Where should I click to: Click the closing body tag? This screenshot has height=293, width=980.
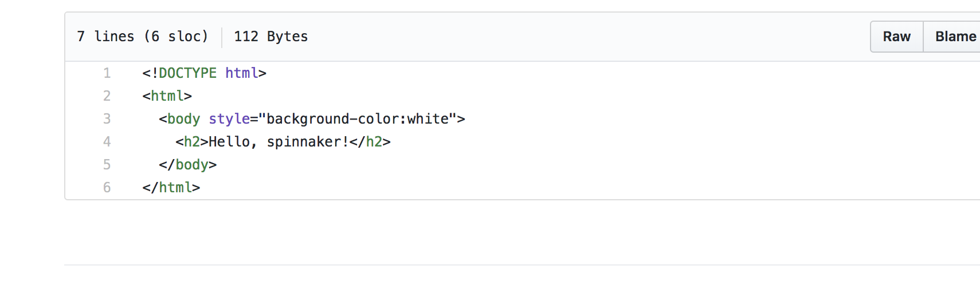coord(191,165)
